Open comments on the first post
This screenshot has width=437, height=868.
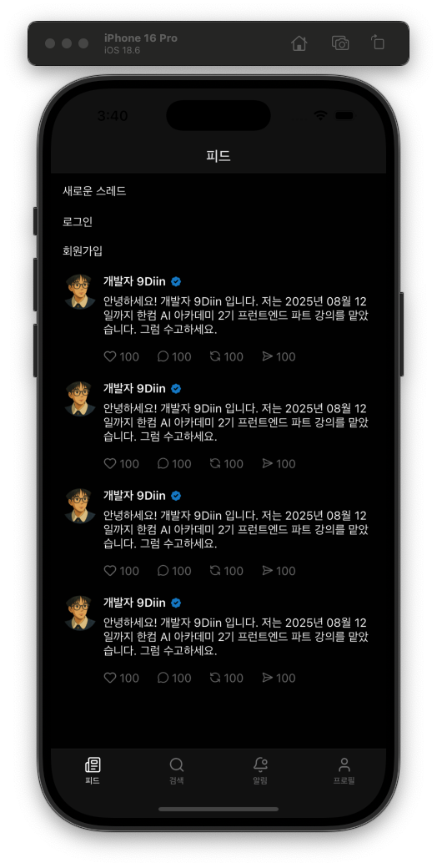pyautogui.click(x=163, y=356)
